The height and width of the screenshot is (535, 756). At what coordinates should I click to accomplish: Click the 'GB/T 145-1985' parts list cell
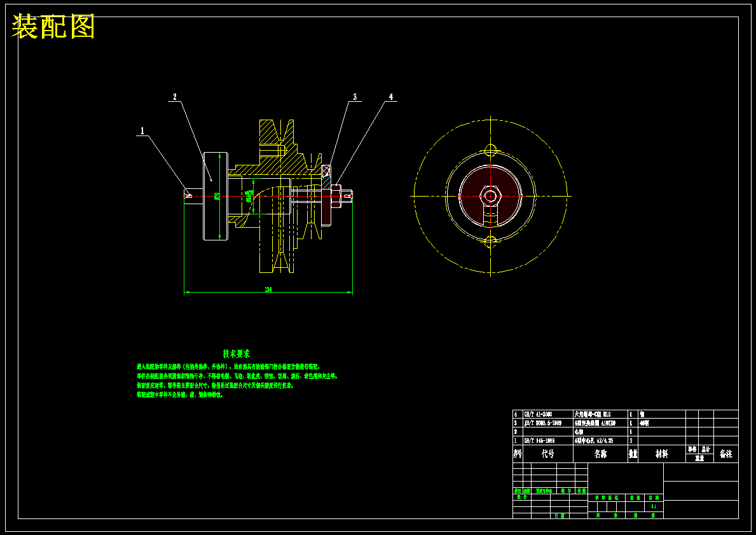[x=547, y=440]
